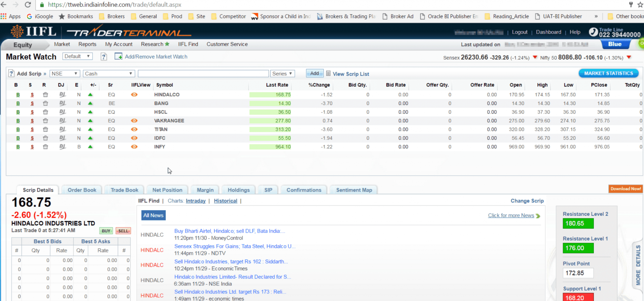Open the Intraday chart link
This screenshot has height=301, width=644.
click(196, 201)
